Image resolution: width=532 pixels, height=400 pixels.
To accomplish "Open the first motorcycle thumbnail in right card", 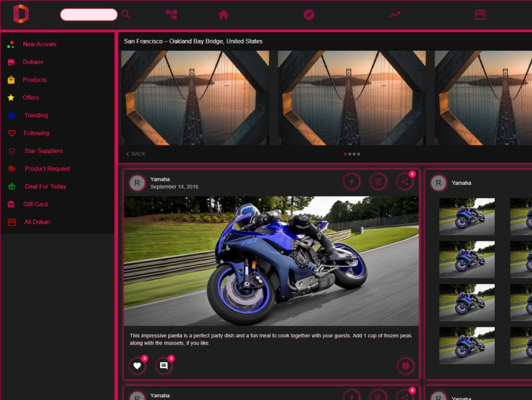I will (x=467, y=216).
